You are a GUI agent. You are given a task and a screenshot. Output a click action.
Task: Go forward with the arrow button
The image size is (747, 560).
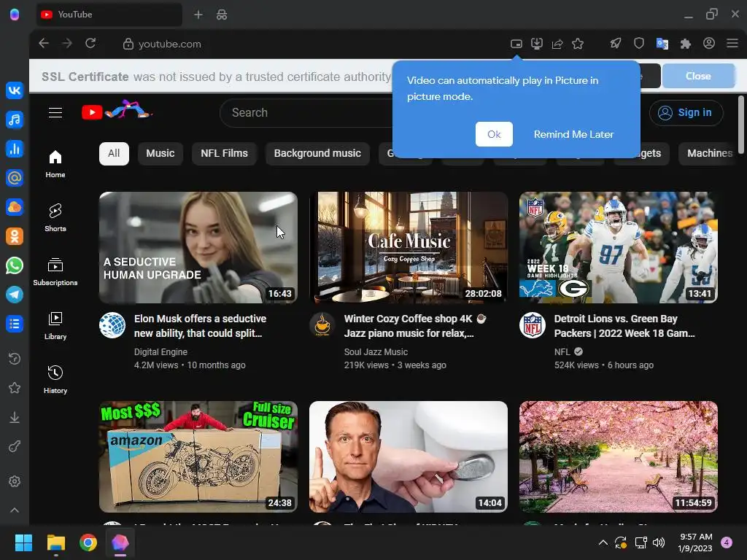click(67, 43)
